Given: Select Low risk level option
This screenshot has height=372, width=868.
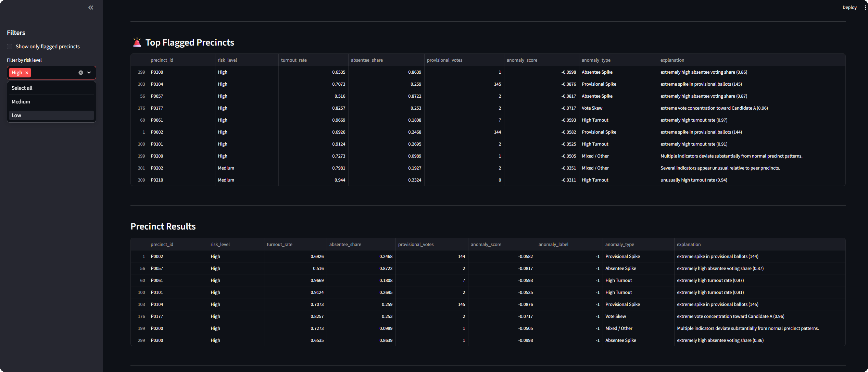Looking at the screenshot, I should click(x=16, y=115).
